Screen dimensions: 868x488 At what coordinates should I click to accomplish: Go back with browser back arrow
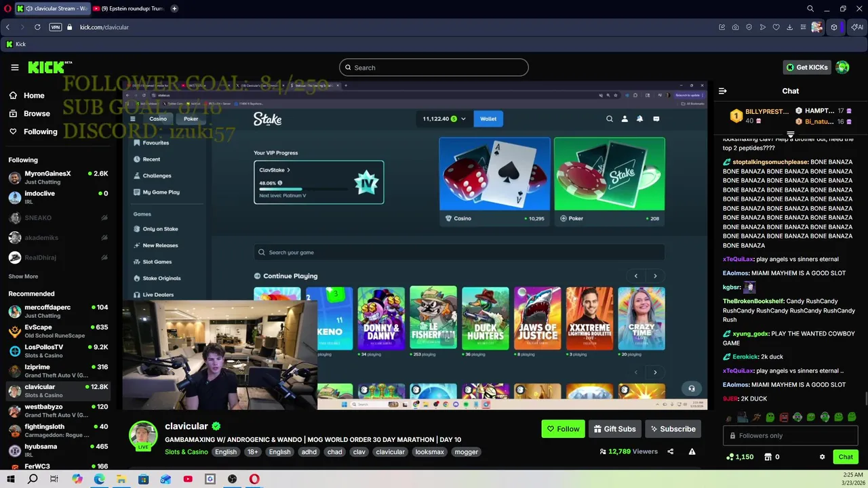(7, 27)
